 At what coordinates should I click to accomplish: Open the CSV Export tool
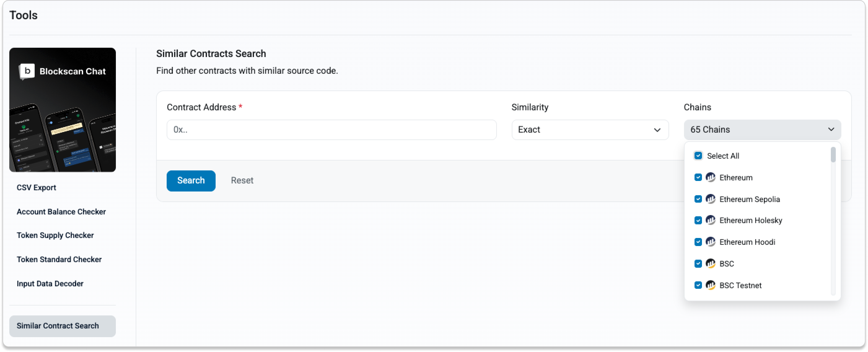tap(36, 187)
